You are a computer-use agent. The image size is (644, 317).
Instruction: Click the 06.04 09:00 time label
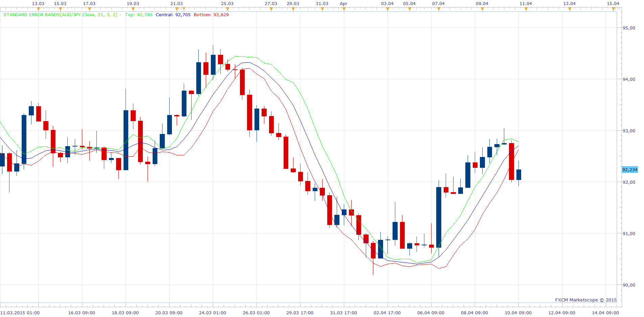point(431,313)
